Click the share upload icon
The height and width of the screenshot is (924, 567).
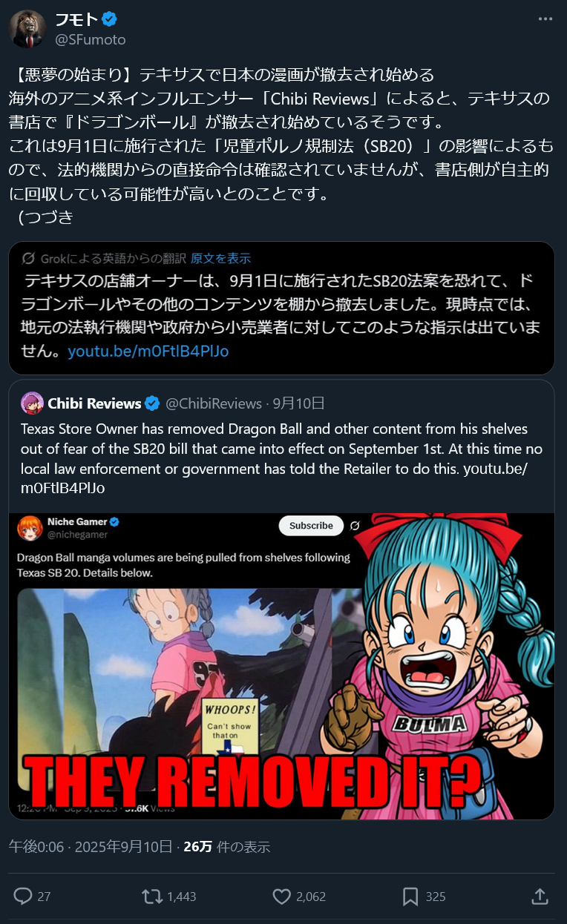pos(540,896)
